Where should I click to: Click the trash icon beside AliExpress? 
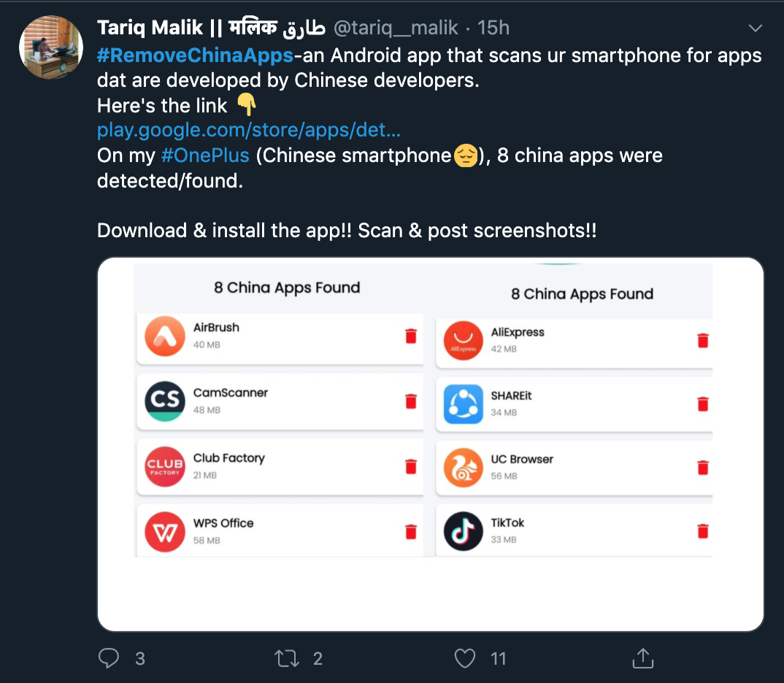click(703, 340)
